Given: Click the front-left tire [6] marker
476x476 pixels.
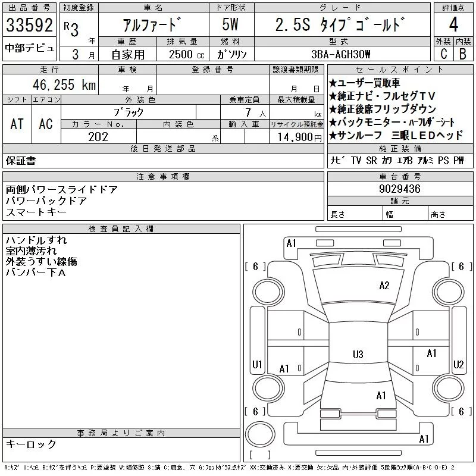Looking at the screenshot, I should click(255, 267).
